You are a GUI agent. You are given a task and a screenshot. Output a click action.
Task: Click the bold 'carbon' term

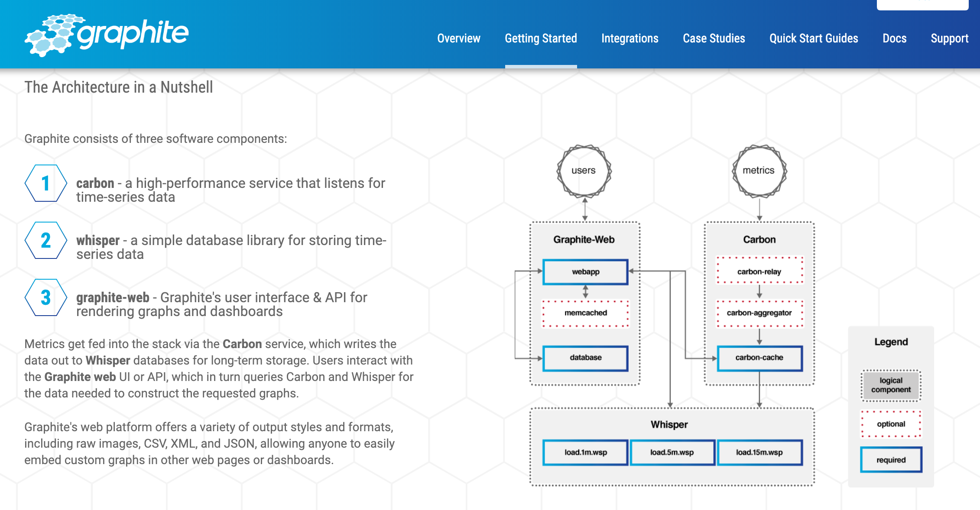click(x=95, y=183)
